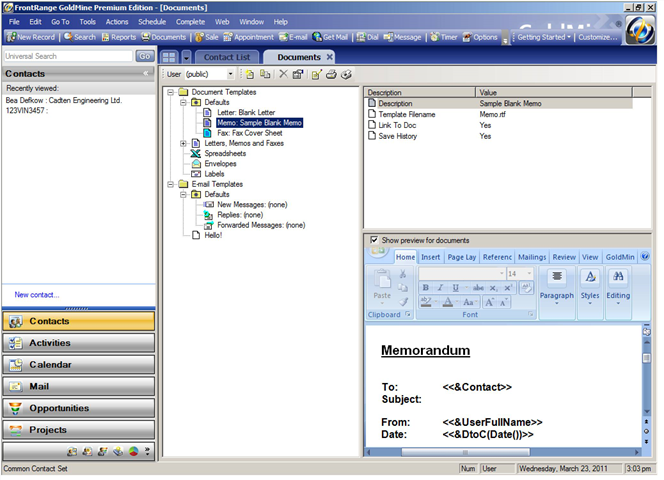The height and width of the screenshot is (480, 664).
Task: Click into the Universal Search field
Action: 67,56
